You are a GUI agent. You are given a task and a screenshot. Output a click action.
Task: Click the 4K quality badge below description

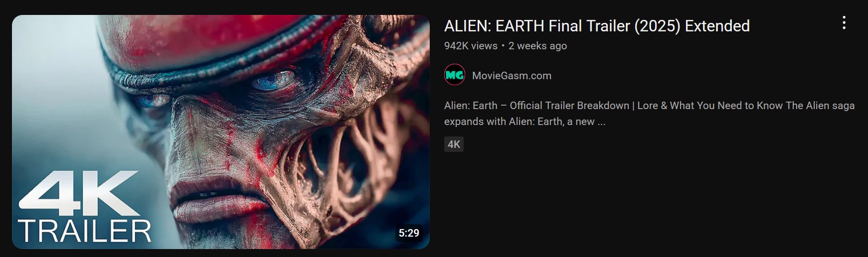tap(454, 144)
